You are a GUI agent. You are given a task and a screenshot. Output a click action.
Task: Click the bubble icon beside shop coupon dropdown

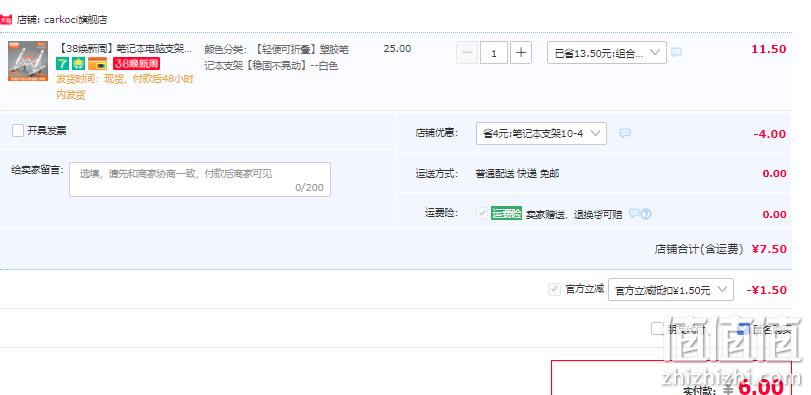pos(625,133)
